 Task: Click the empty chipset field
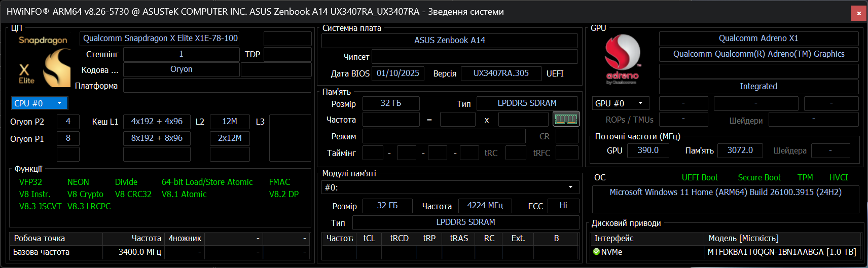pos(475,57)
